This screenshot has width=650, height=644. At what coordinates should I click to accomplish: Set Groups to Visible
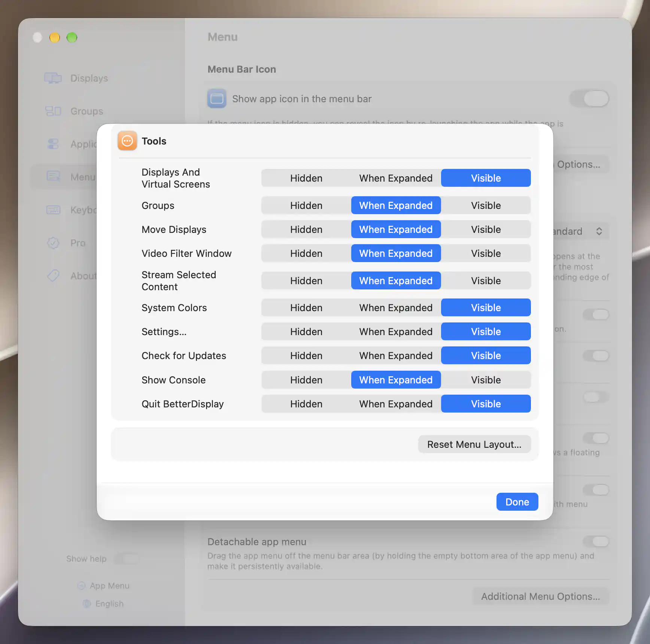point(486,205)
